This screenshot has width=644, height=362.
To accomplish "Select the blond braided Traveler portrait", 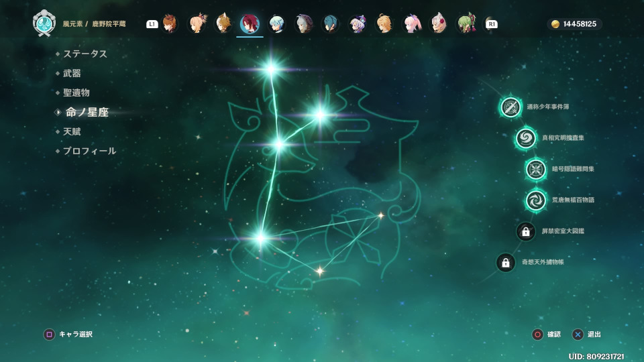I will tap(384, 24).
